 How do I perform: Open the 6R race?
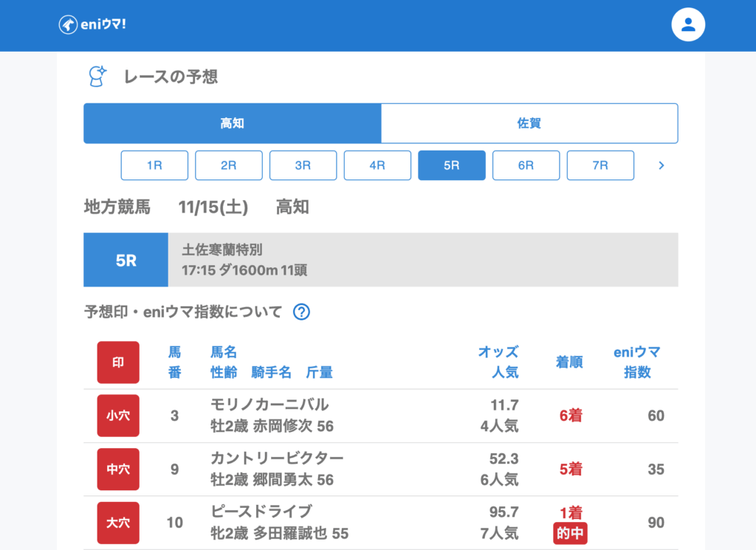coord(526,165)
